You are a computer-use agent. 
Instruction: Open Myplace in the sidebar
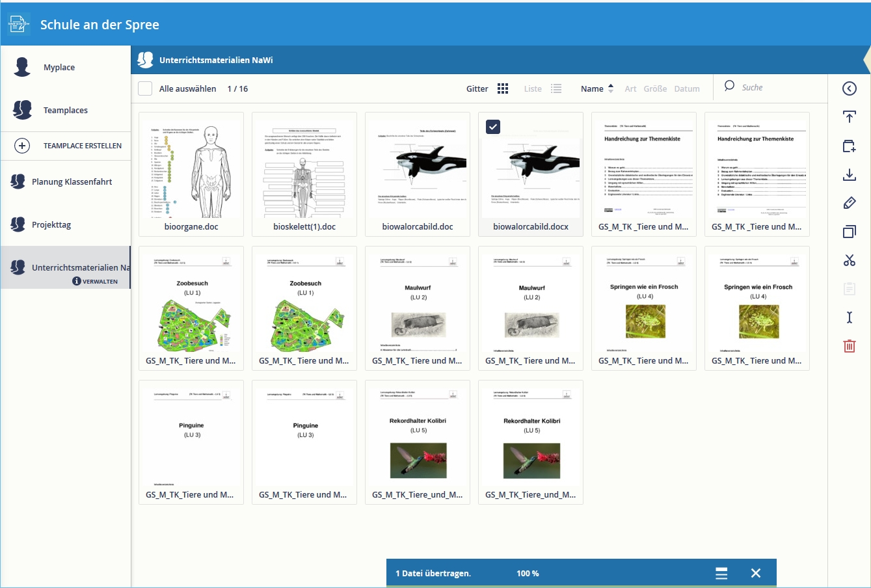tap(59, 68)
